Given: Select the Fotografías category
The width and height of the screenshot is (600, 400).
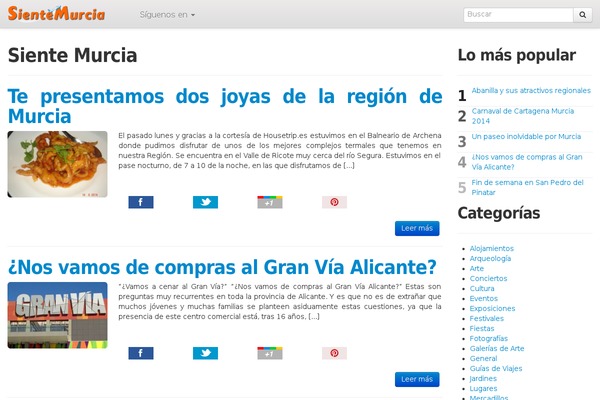Looking at the screenshot, I should [x=489, y=338].
